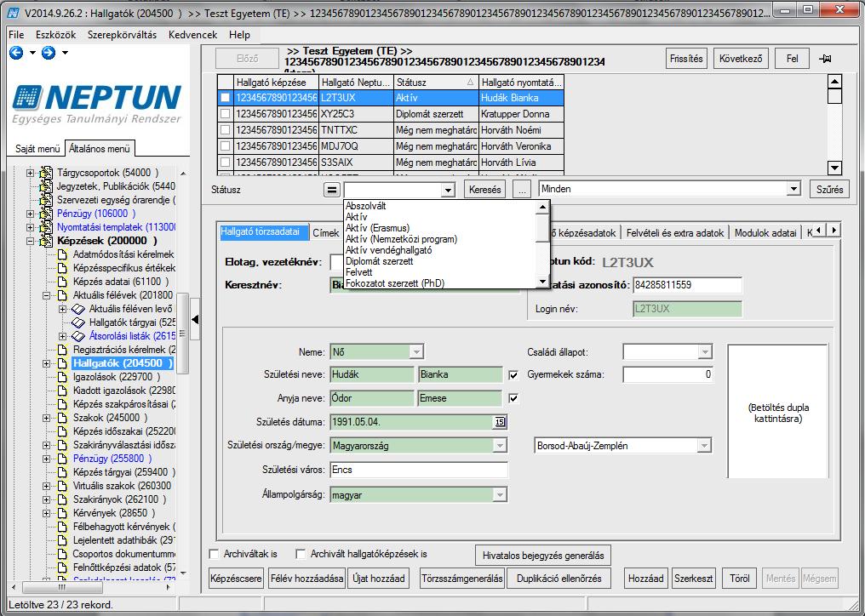Click the NEPTUN logo
The image size is (865, 616).
click(x=97, y=103)
